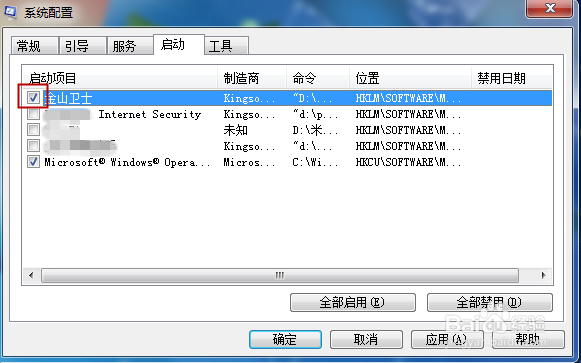This screenshot has height=363, width=581.
Task: Click the 未知 manufacturer cell
Action: (235, 130)
